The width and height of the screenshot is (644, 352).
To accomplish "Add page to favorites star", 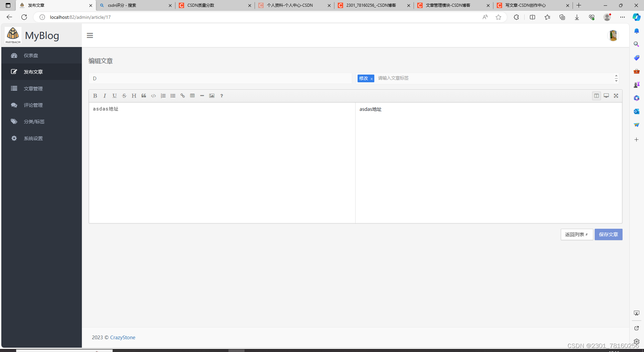I will tap(498, 17).
